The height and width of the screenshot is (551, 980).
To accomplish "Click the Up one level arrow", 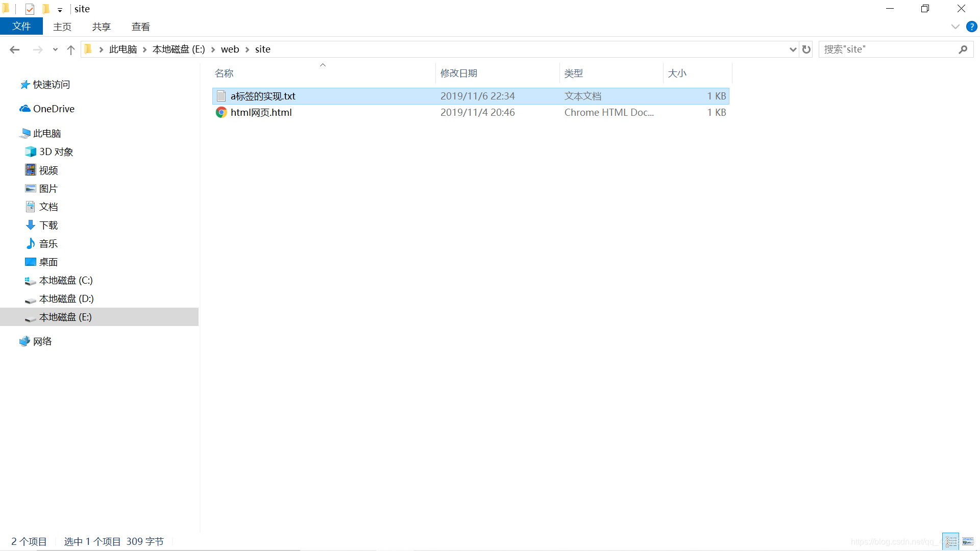I will [71, 49].
